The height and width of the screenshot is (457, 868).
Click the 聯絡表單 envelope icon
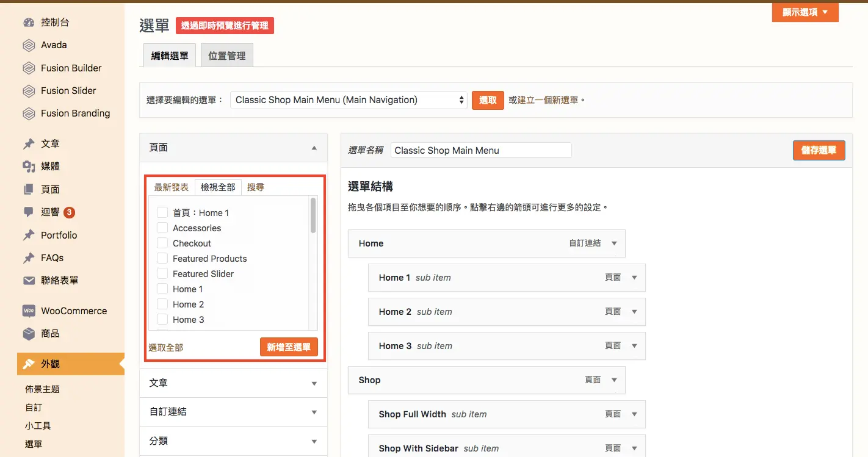[29, 281]
